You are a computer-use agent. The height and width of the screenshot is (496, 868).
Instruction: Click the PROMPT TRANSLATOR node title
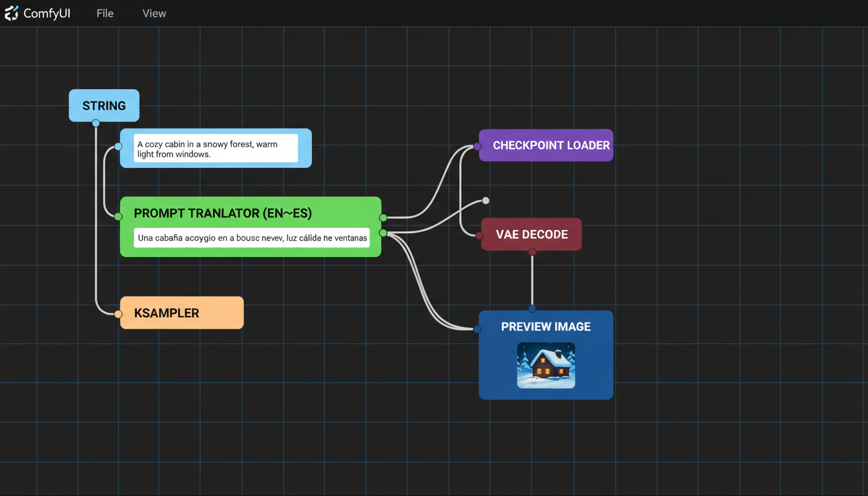[223, 213]
